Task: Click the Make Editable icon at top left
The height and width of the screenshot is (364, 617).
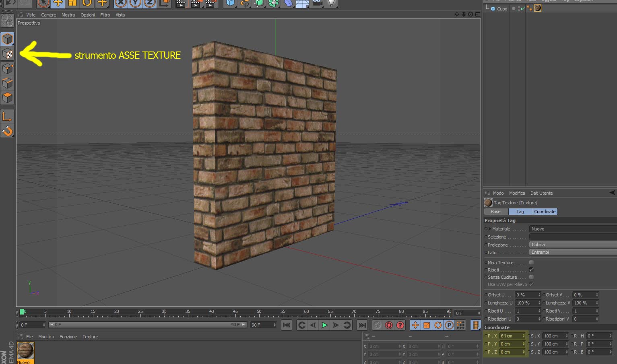Action: point(7,20)
